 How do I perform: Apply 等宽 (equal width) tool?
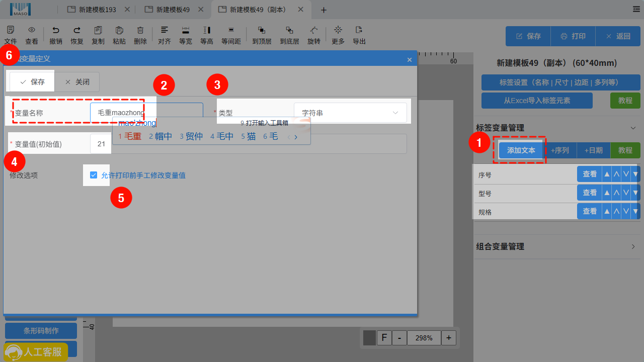186,35
